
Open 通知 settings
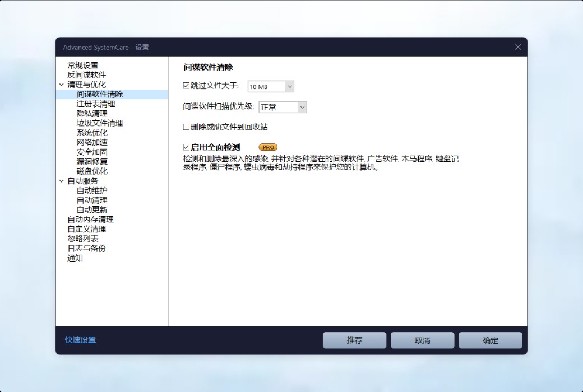click(75, 258)
